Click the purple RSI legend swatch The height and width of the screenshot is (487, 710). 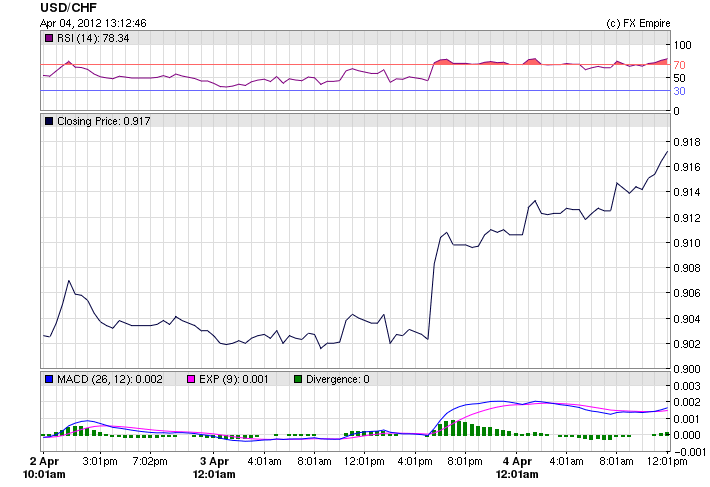(49, 38)
